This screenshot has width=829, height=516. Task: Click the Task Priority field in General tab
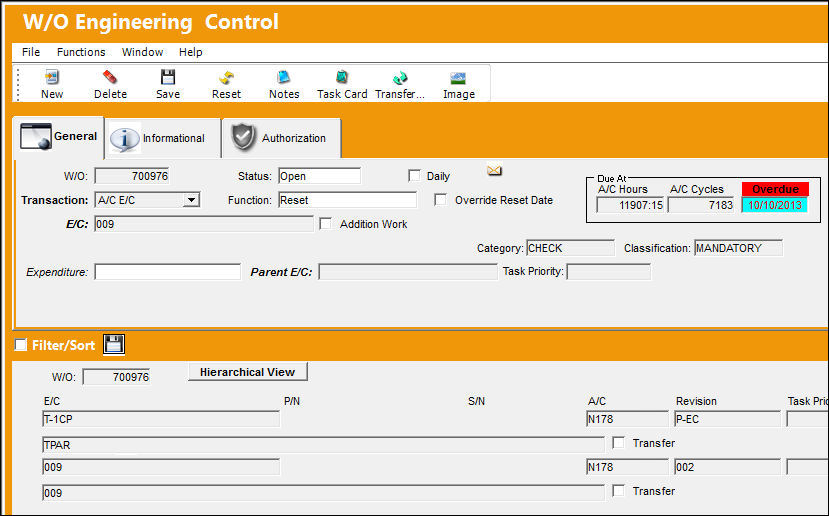(x=609, y=272)
